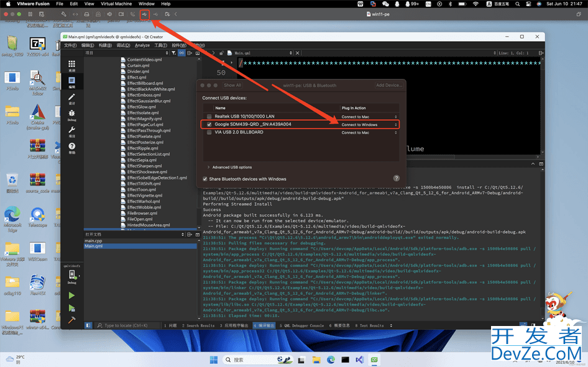The height and width of the screenshot is (367, 588).
Task: Check the VIA USB 2.0 BILLBOARD checkbox
Action: pyautogui.click(x=209, y=132)
